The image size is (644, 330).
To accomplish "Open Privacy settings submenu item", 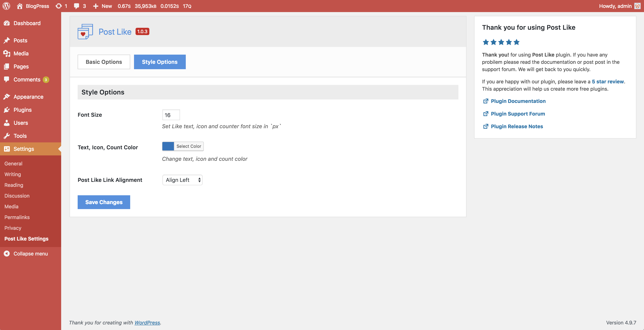I will point(13,228).
